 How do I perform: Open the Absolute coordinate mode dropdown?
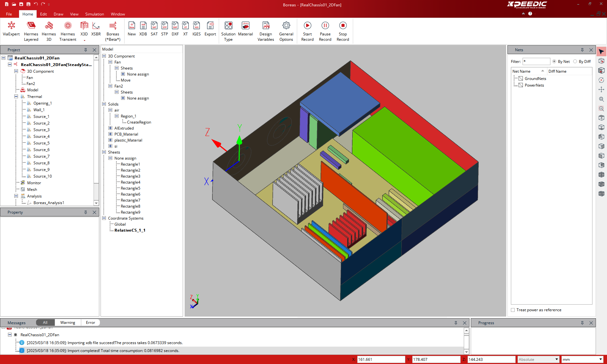(538, 359)
